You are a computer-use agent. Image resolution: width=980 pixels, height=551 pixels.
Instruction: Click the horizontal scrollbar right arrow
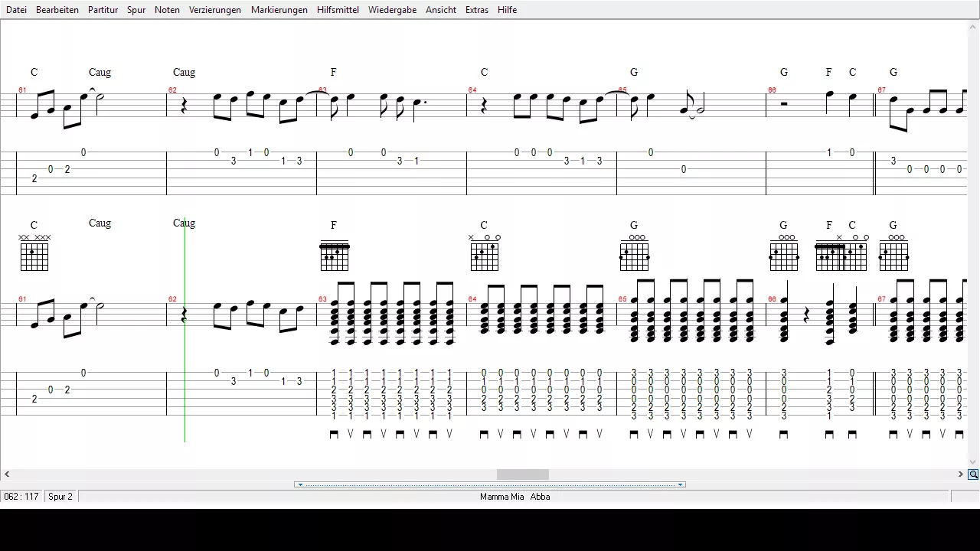click(961, 474)
